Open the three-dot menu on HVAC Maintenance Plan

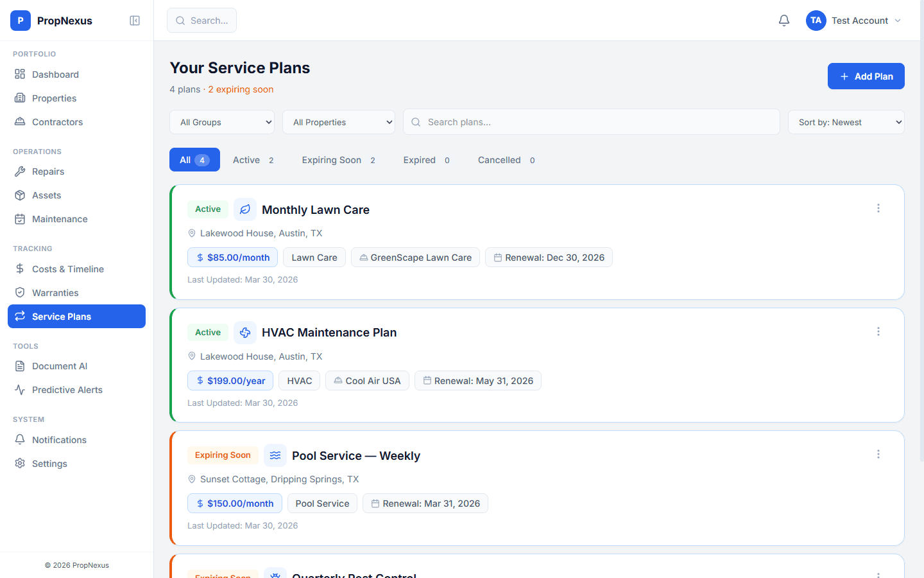(x=878, y=331)
